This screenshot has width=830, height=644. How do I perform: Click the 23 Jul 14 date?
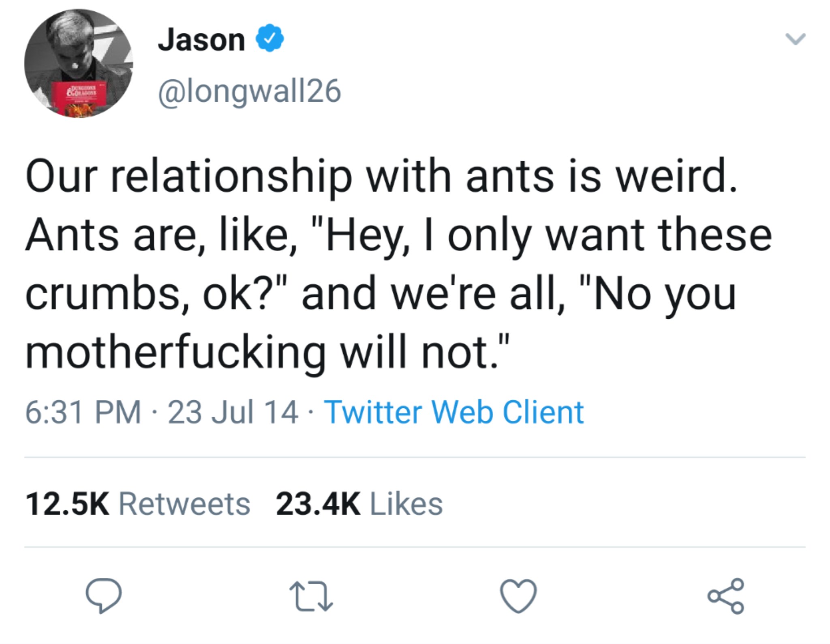pyautogui.click(x=233, y=412)
